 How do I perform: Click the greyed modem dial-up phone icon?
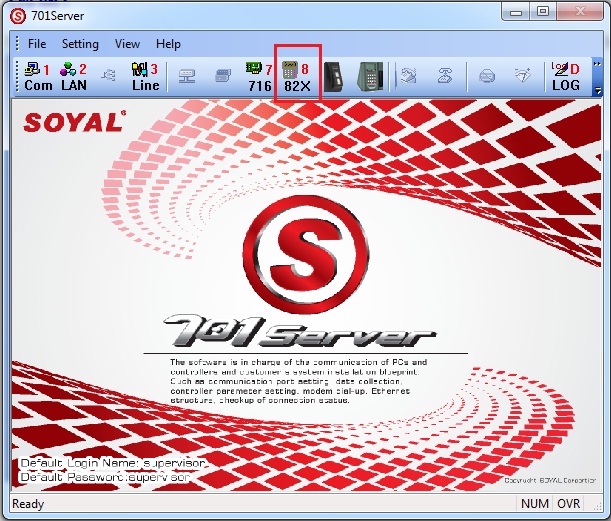tap(408, 76)
